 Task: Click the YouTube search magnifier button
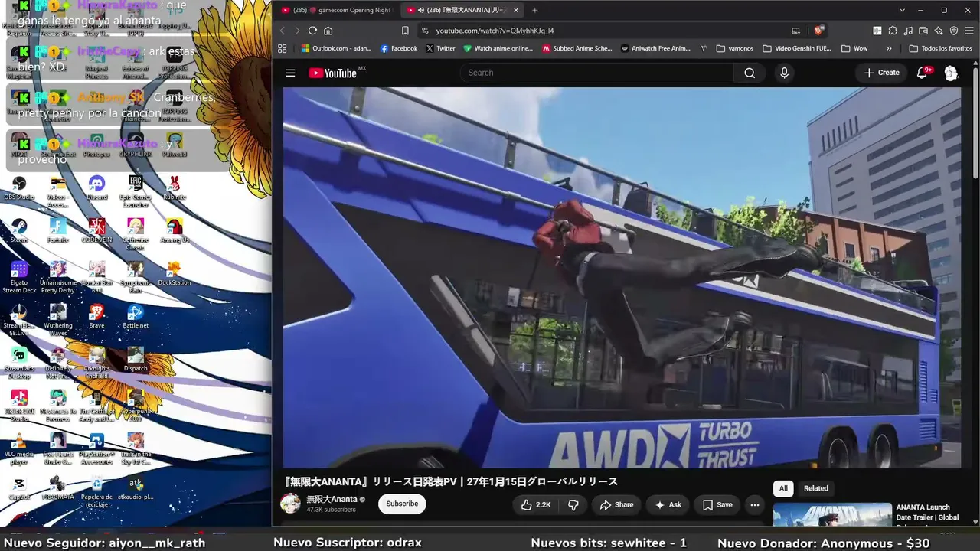click(x=750, y=73)
